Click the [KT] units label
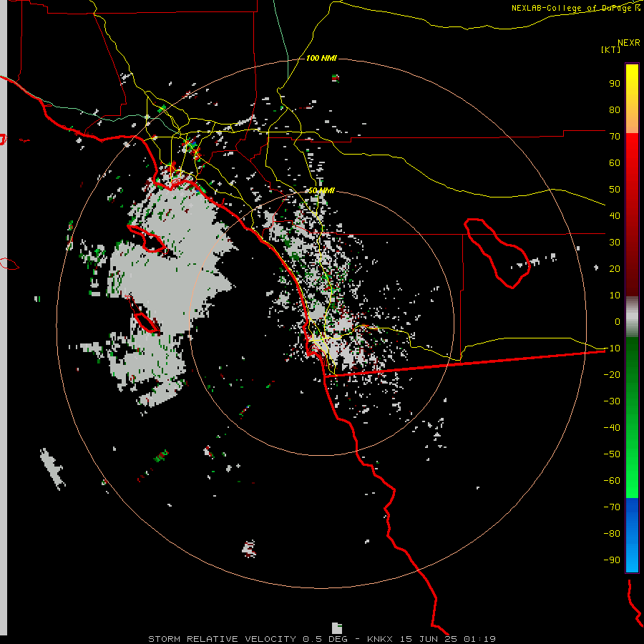Viewport: 644px width, 644px height. 611,49
